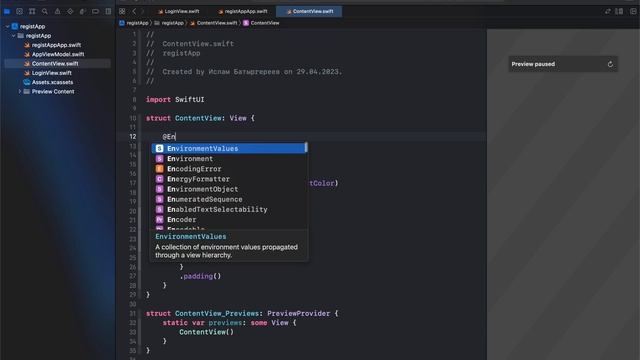Go forward in editor history
The height and width of the screenshot is (360, 640).
[142, 11]
